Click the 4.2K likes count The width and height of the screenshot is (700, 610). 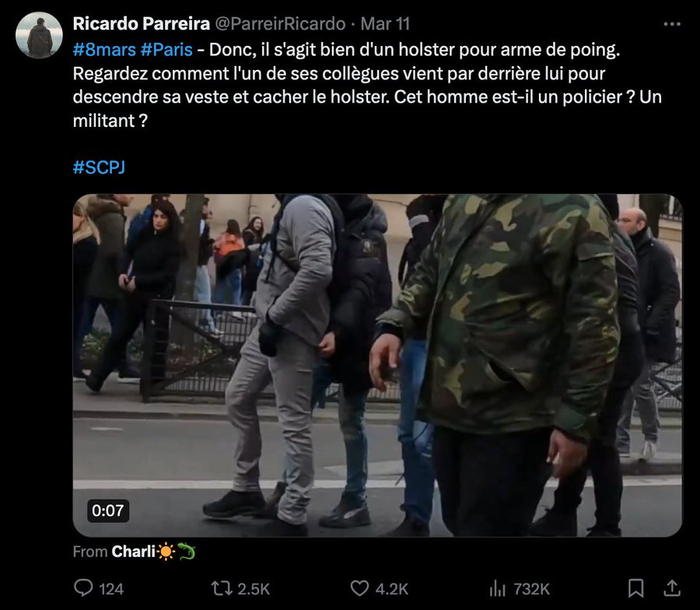[x=391, y=589]
